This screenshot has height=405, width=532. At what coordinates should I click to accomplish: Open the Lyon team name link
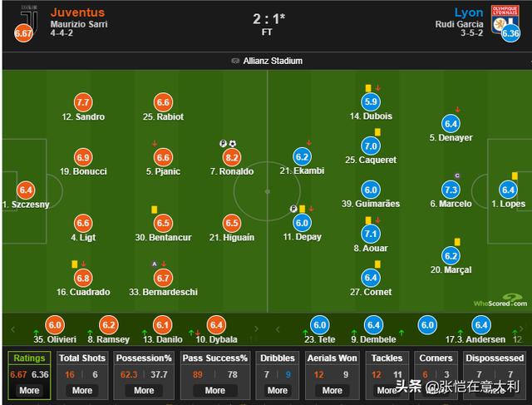(x=469, y=12)
